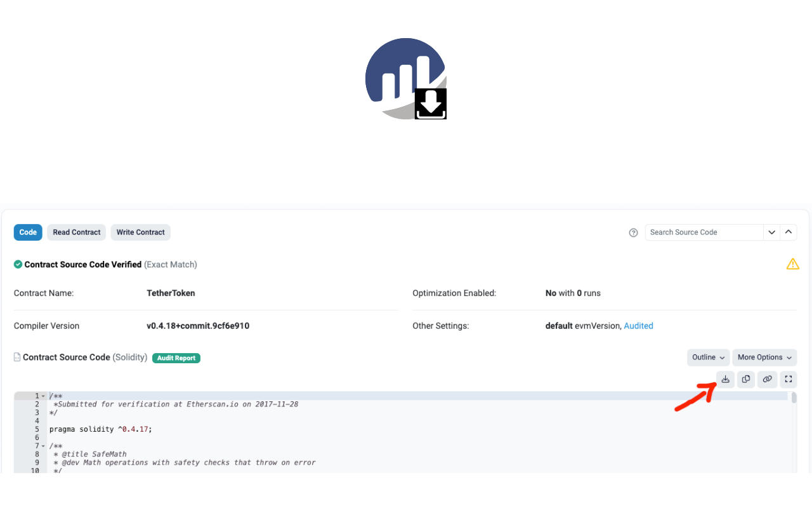Click the yellow warning triangle icon

pyautogui.click(x=792, y=264)
